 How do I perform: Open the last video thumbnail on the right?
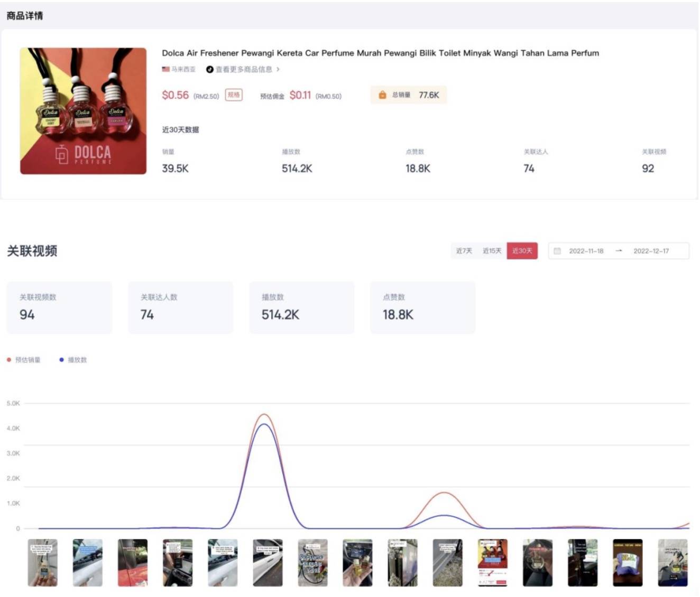click(x=673, y=563)
